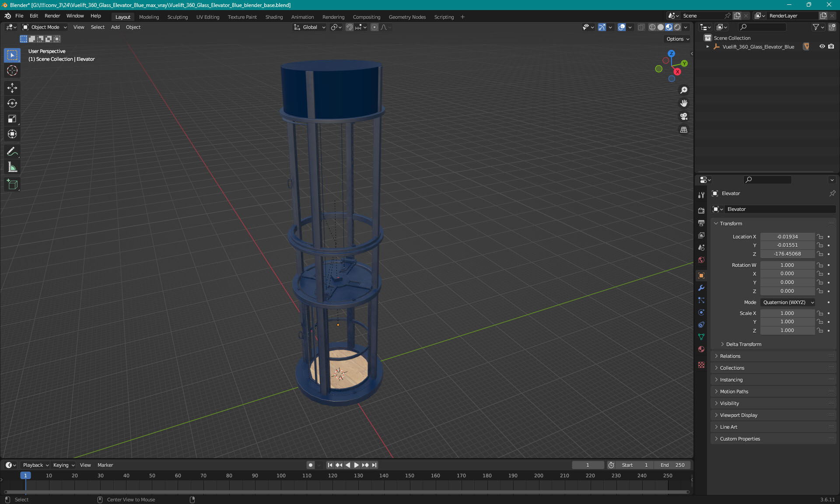
Task: Toggle proportional editing
Action: coord(374,27)
